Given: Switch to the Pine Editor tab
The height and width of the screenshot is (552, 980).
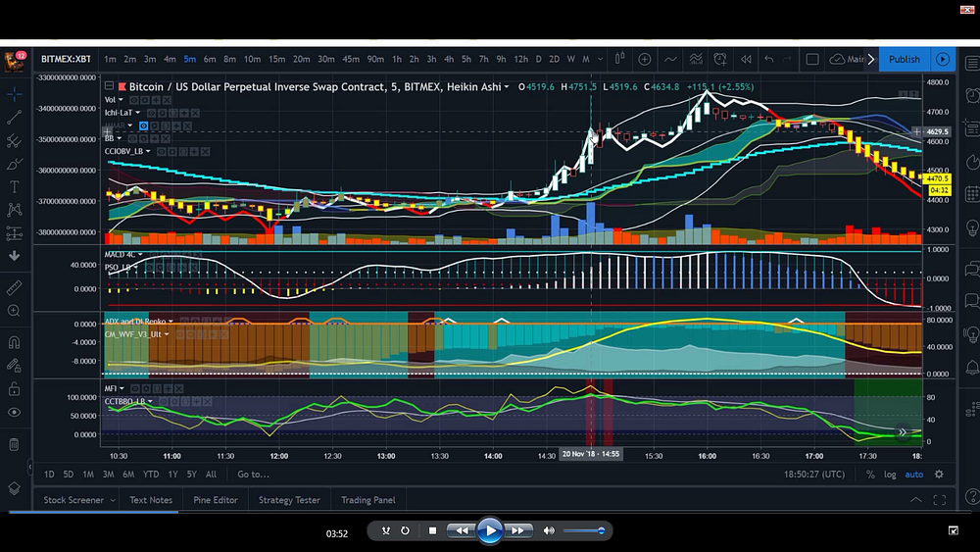Looking at the screenshot, I should point(215,500).
